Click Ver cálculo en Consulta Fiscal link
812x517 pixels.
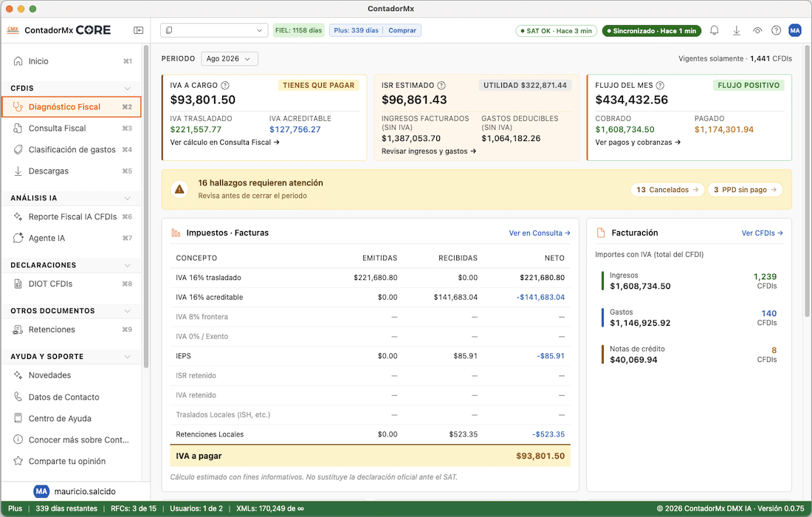click(x=224, y=142)
